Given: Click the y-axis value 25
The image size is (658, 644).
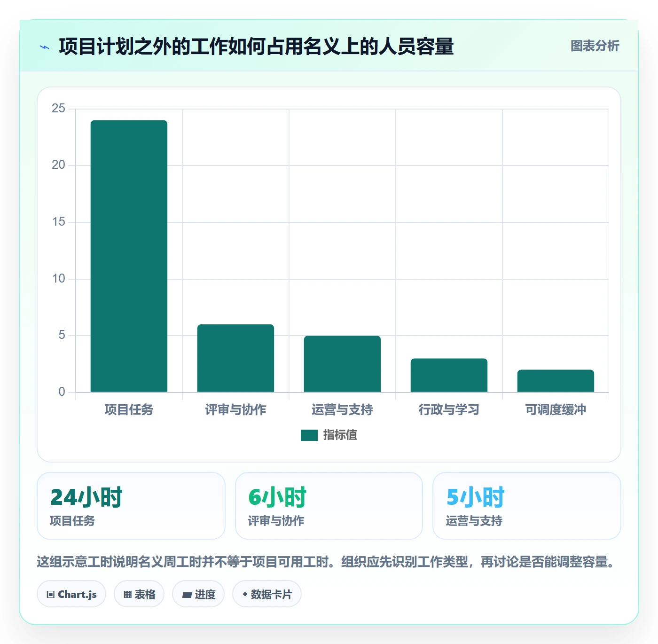Looking at the screenshot, I should [x=58, y=109].
